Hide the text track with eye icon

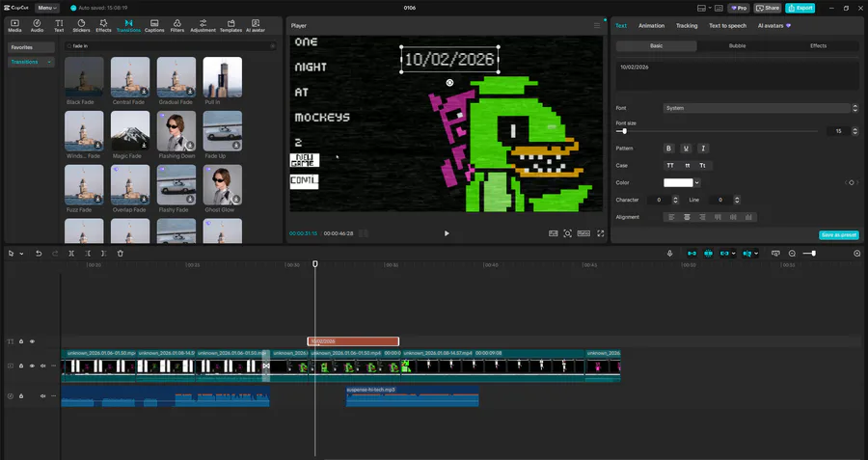tap(32, 341)
